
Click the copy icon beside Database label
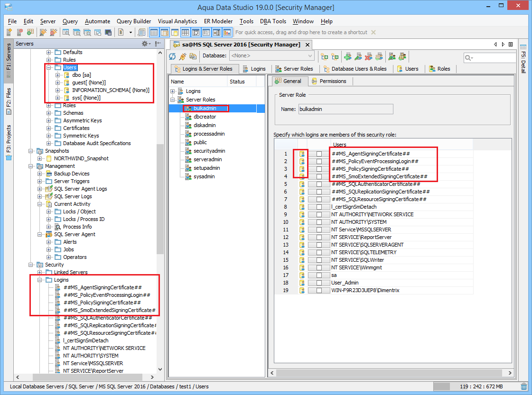tap(193, 56)
